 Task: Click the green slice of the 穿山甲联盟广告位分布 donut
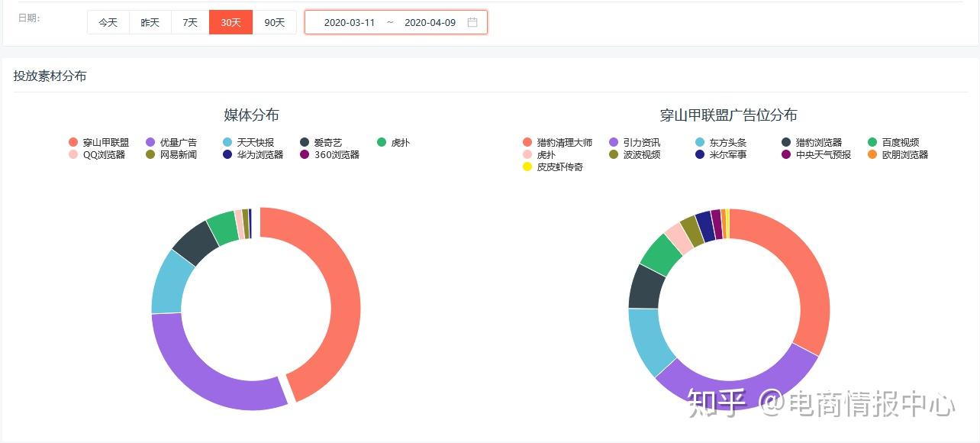tap(660, 254)
